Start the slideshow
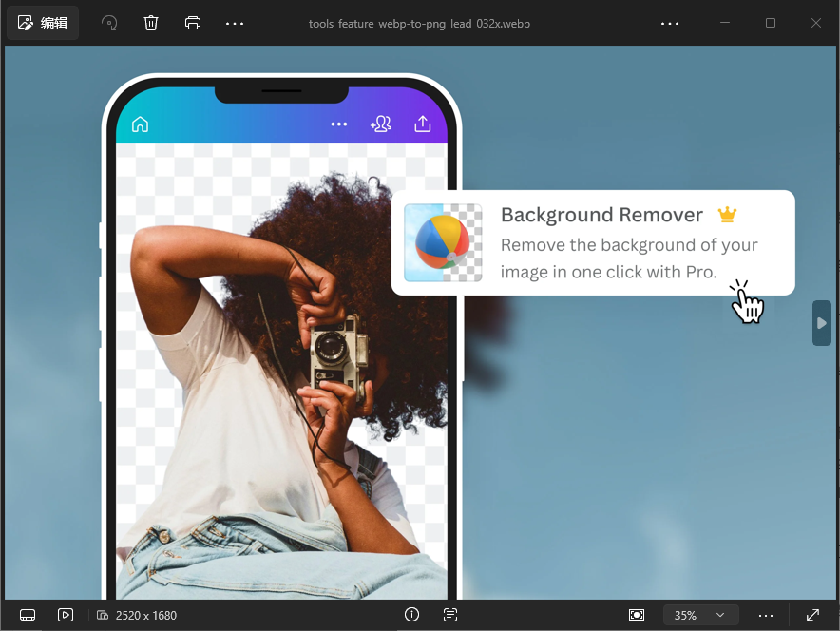The image size is (840, 631). click(66, 615)
